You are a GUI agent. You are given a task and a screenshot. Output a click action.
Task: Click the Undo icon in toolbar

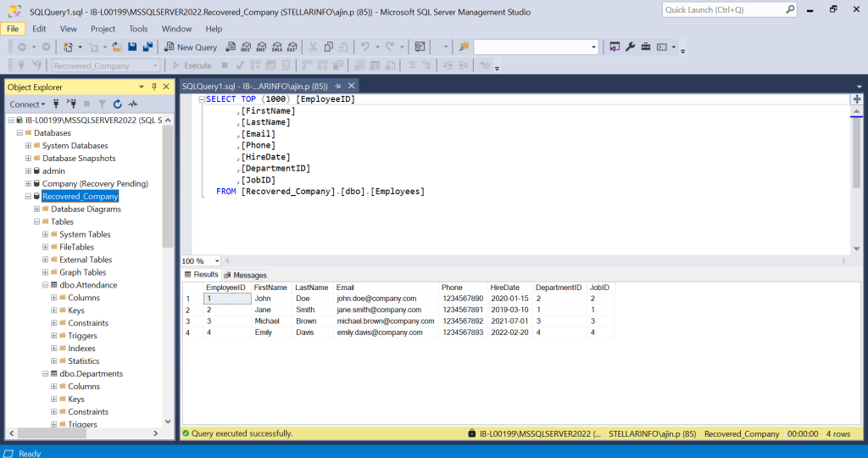(x=364, y=47)
